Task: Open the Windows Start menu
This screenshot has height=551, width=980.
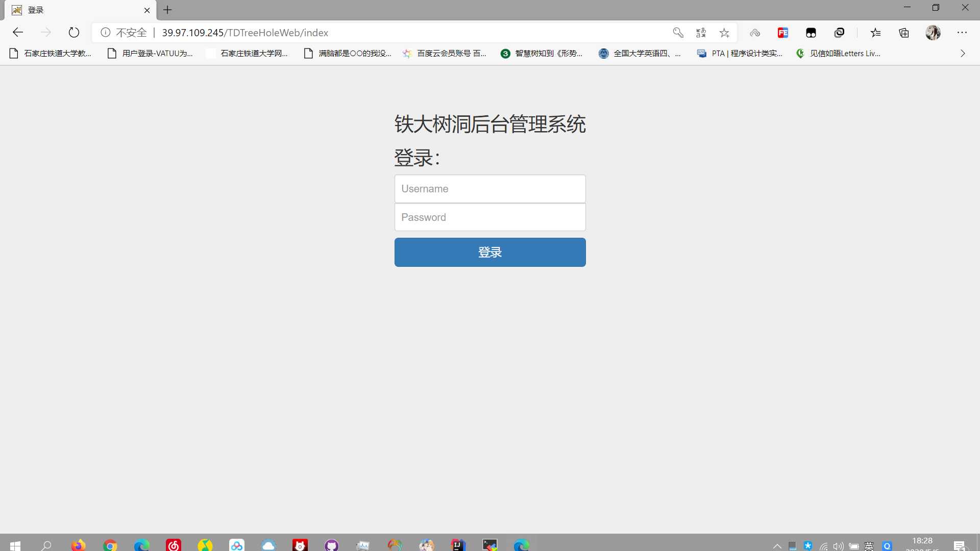Action: (x=15, y=545)
